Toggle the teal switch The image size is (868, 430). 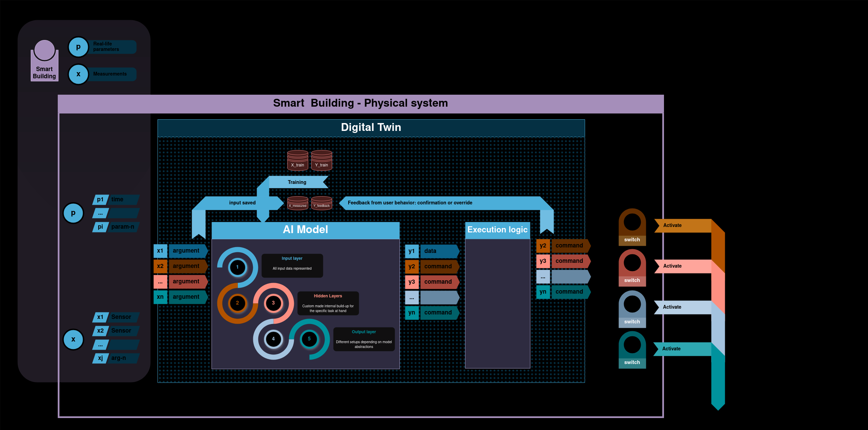point(632,350)
